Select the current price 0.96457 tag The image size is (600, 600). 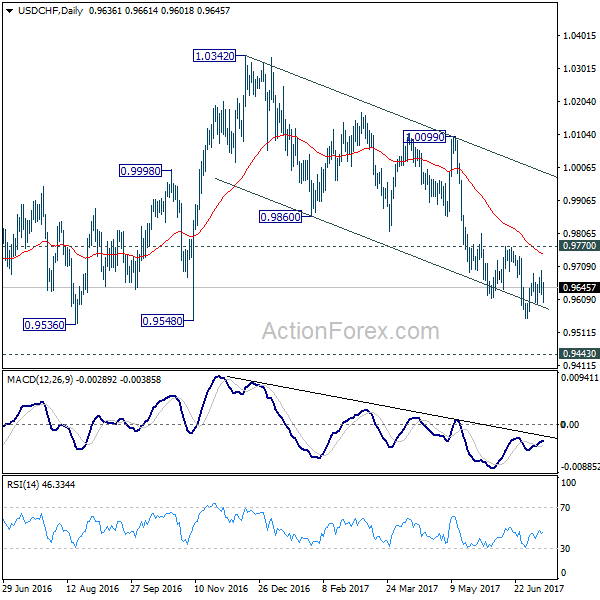point(579,287)
